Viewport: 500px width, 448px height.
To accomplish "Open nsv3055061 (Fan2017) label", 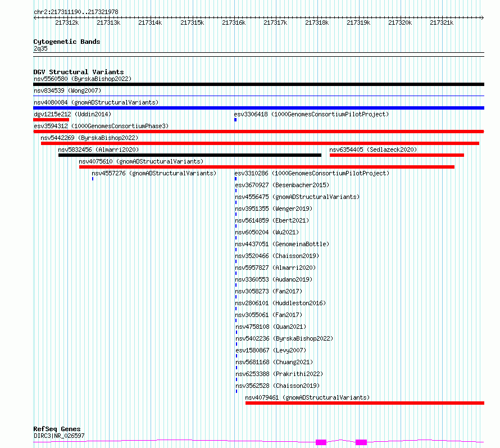I will tap(269, 315).
